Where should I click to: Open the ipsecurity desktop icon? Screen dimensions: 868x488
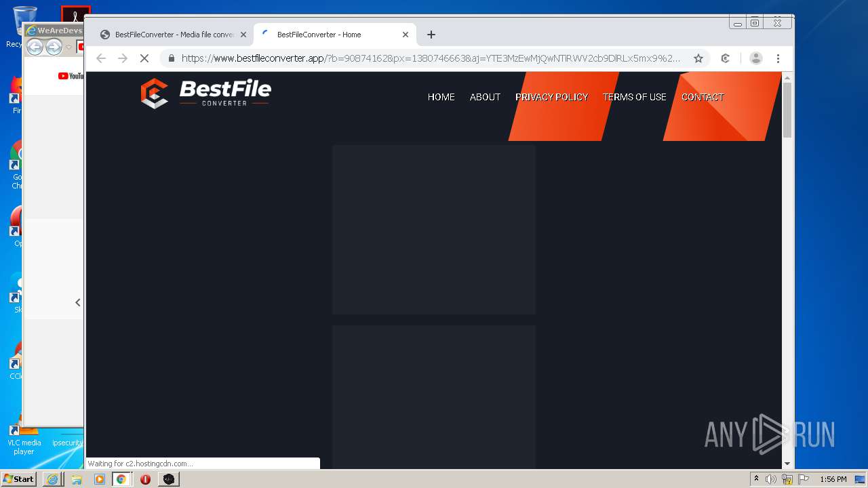coord(67,443)
